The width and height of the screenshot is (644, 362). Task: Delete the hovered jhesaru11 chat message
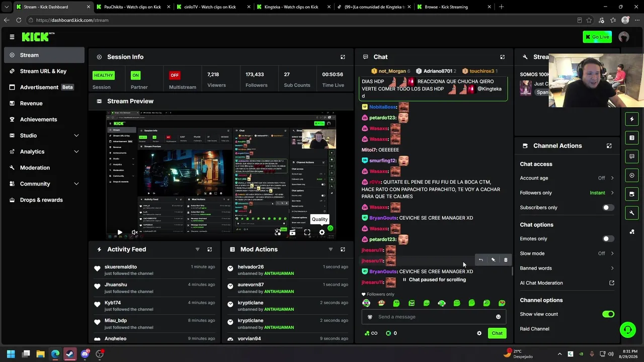point(506,260)
